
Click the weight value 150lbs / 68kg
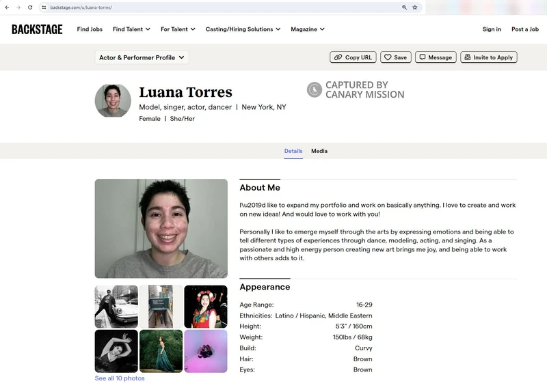pos(352,337)
